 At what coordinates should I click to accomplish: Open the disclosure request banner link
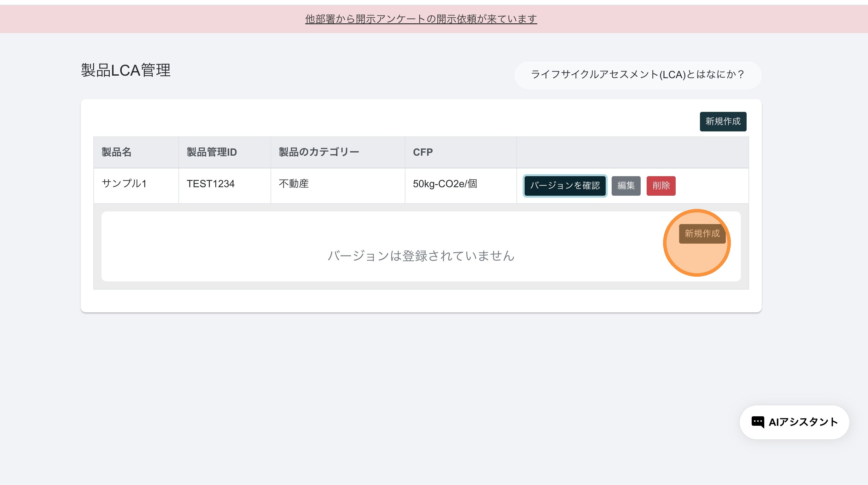(421, 19)
